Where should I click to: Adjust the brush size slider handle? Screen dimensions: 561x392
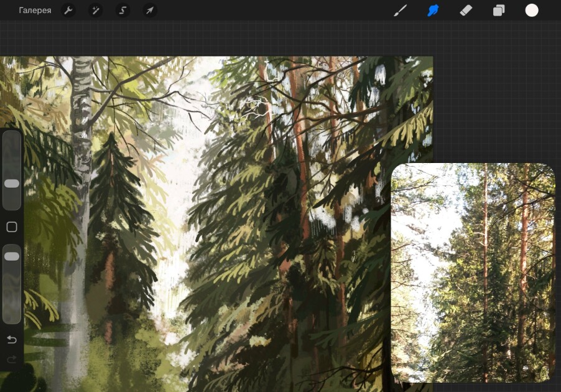(x=12, y=184)
